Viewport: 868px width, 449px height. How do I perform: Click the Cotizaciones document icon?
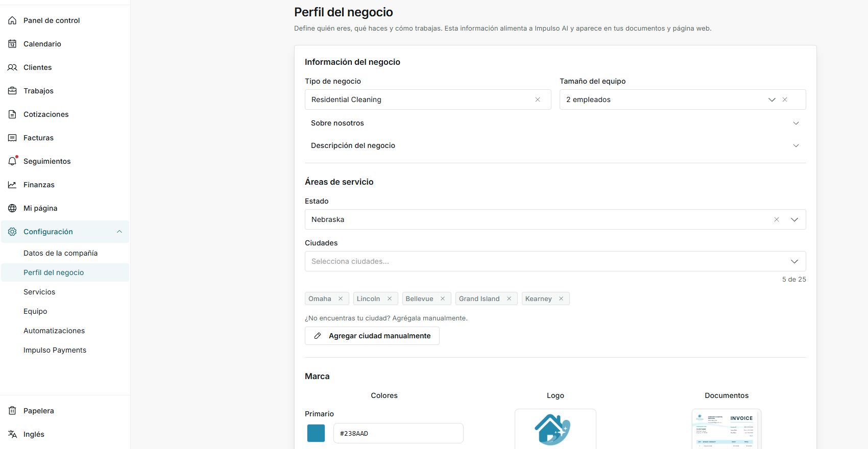(12, 114)
